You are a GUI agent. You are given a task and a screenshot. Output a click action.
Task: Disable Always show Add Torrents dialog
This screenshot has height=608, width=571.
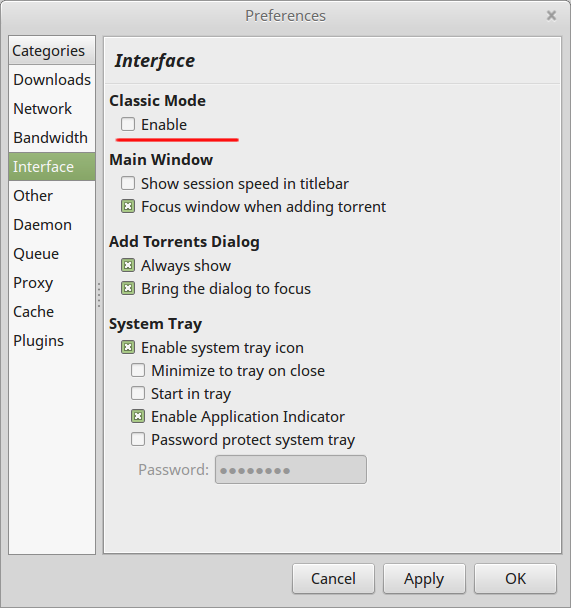click(128, 266)
